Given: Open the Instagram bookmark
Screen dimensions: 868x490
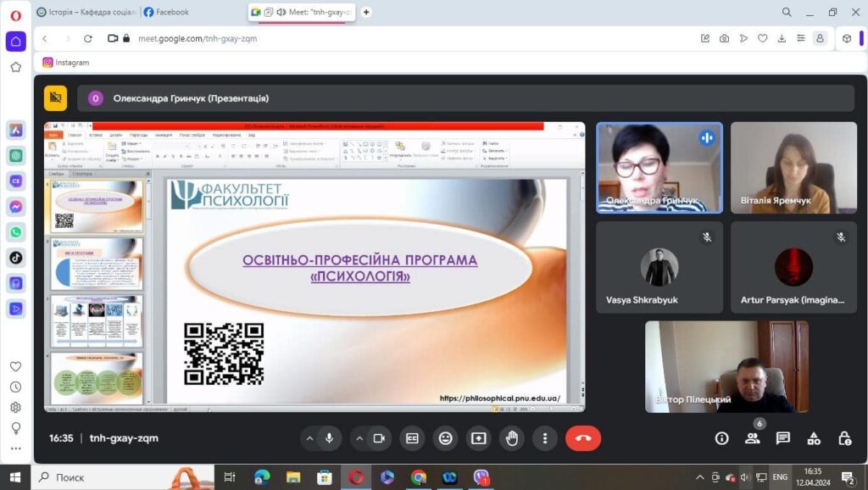Looking at the screenshot, I should pos(66,62).
